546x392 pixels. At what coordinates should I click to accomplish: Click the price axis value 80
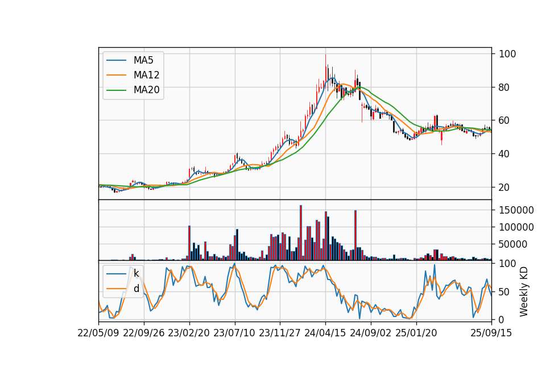click(x=504, y=87)
